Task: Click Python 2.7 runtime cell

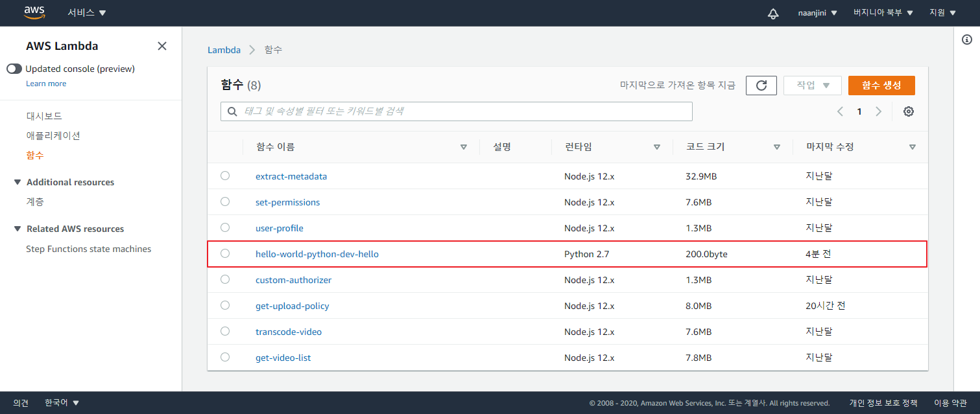Action: [587, 254]
